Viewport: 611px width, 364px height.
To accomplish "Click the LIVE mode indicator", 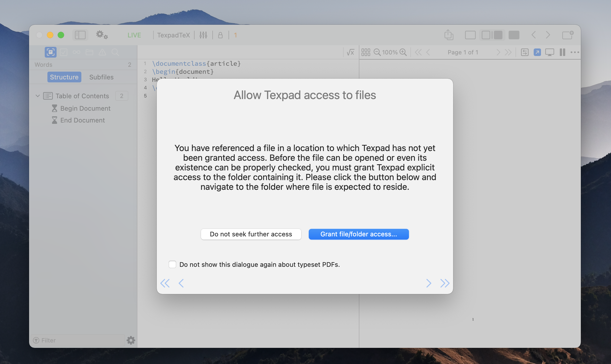I will click(134, 35).
